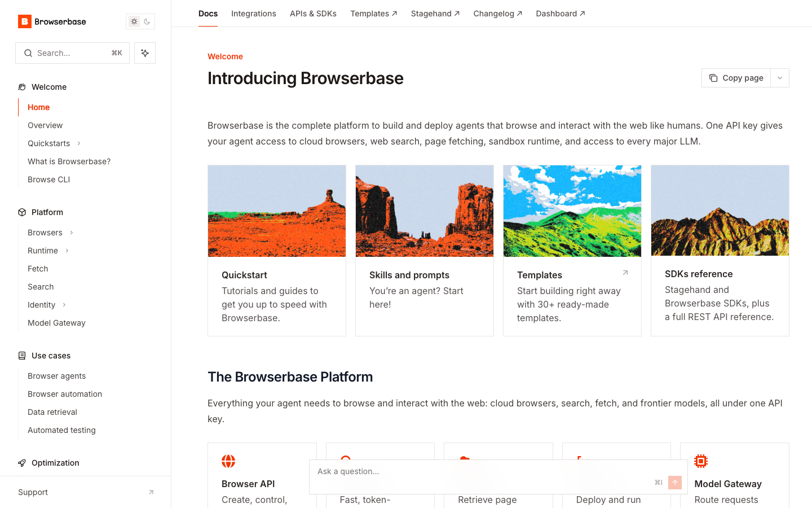
Task: Expand the Quickstarts section
Action: pyautogui.click(x=79, y=143)
